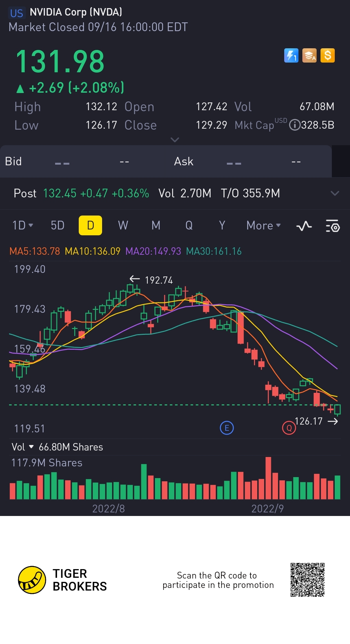Viewport: 350px width, 644px height.
Task: Tap the Vol value 67.08M
Action: point(317,107)
